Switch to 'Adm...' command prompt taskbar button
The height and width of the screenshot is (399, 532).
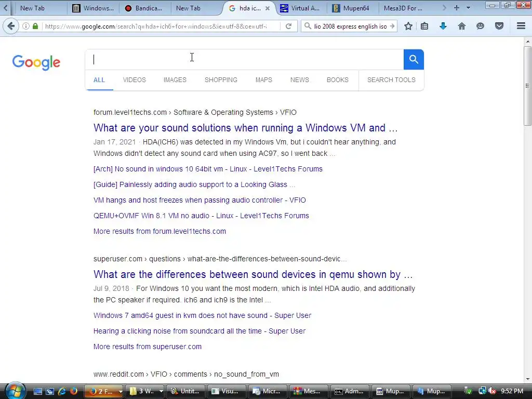(349, 391)
